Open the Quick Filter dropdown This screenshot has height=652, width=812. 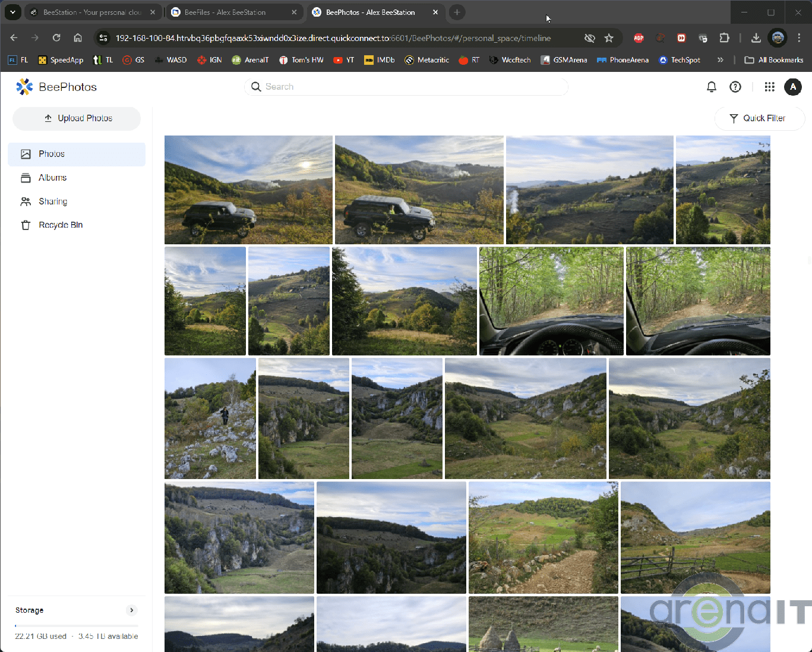pyautogui.click(x=759, y=118)
